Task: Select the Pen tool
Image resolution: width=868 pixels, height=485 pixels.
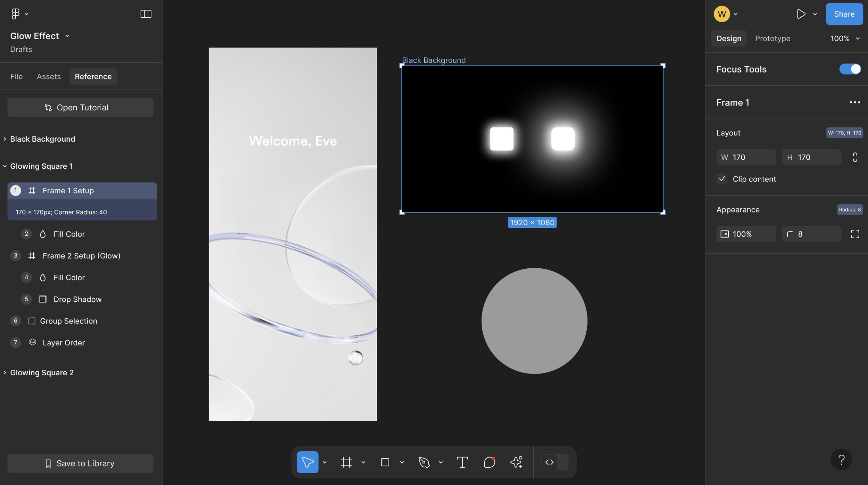Action: click(x=424, y=462)
